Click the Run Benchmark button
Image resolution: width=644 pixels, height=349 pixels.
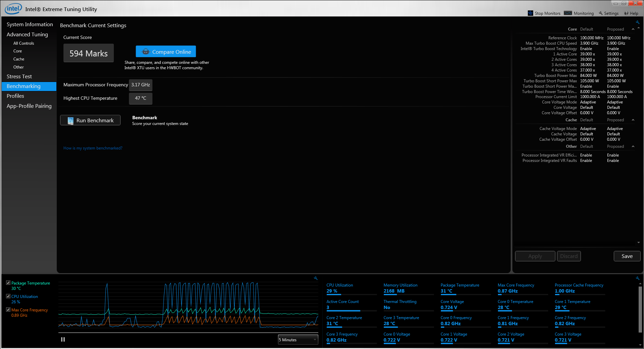[90, 120]
